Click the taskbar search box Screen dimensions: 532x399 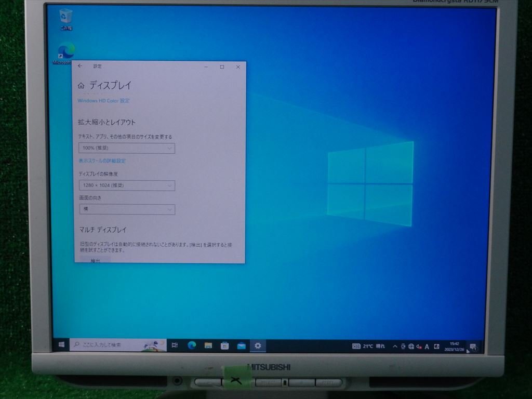click(x=118, y=345)
